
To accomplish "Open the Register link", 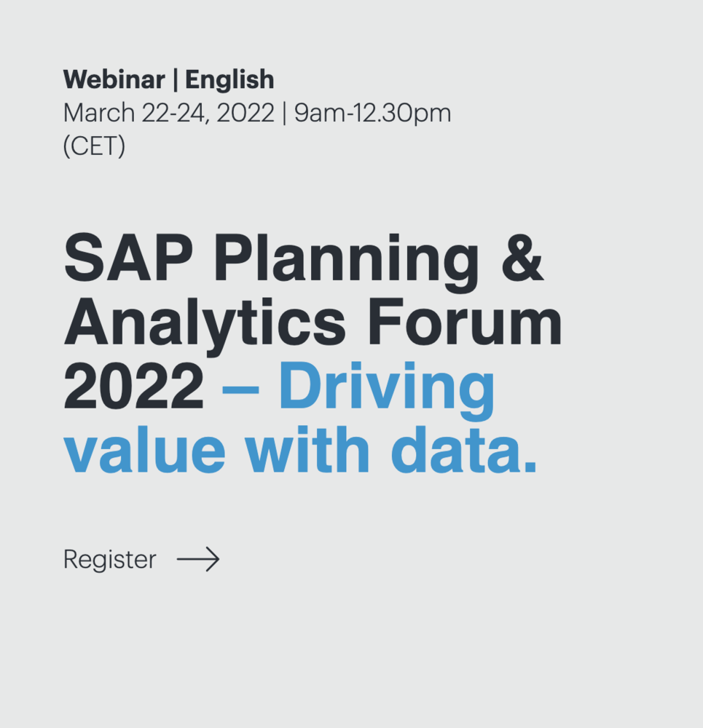I will tap(110, 560).
